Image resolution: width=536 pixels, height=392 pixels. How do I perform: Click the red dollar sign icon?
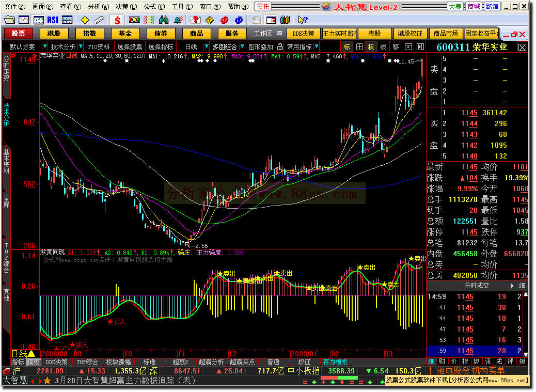click(x=117, y=20)
